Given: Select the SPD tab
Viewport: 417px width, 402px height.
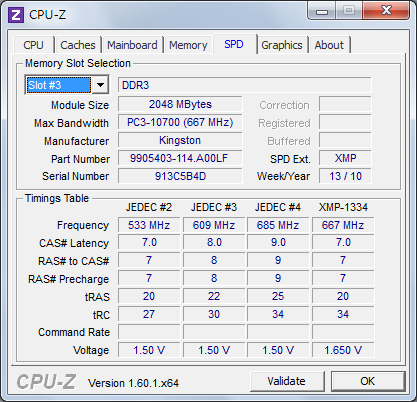Looking at the screenshot, I should tap(234, 44).
